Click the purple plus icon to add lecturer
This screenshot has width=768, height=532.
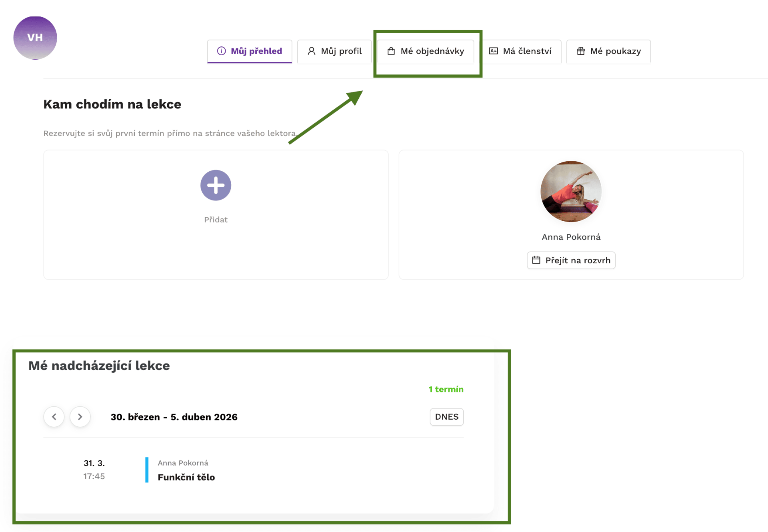coord(216,185)
